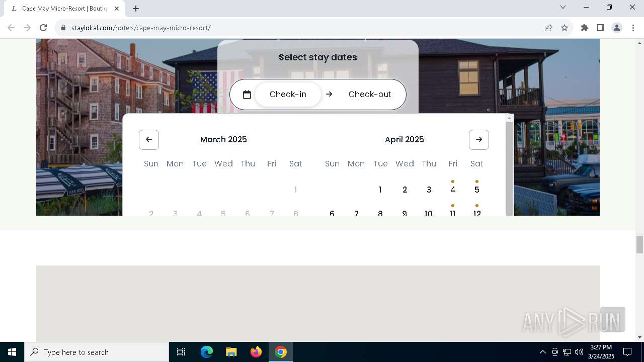Open File Explorer from taskbar
Image resolution: width=644 pixels, height=362 pixels.
click(x=231, y=352)
